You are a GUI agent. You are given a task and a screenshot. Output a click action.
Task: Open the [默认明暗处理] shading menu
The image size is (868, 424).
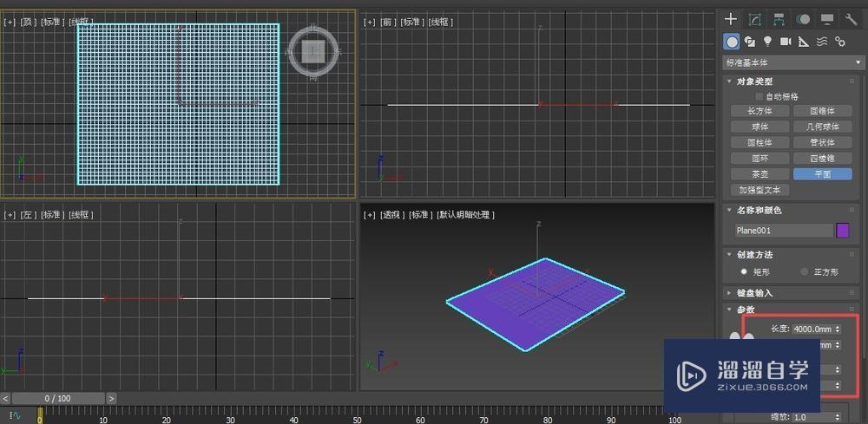pyautogui.click(x=465, y=214)
